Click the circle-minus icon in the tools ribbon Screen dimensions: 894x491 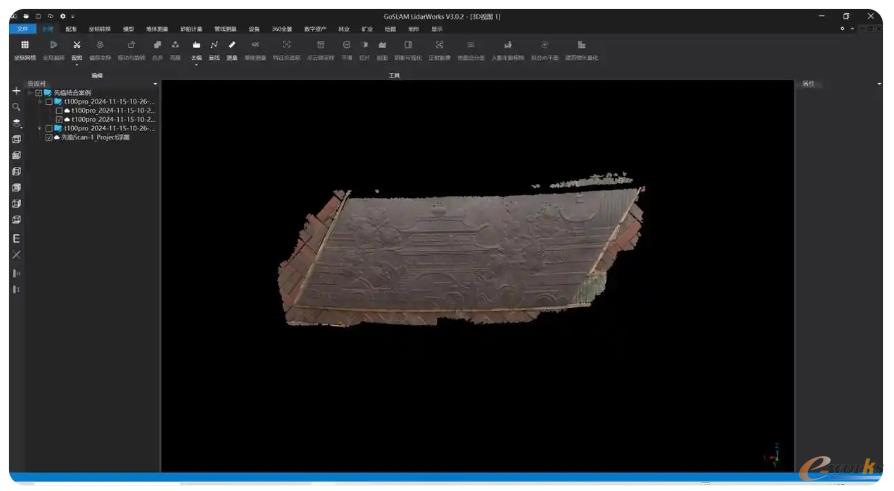[x=346, y=44]
